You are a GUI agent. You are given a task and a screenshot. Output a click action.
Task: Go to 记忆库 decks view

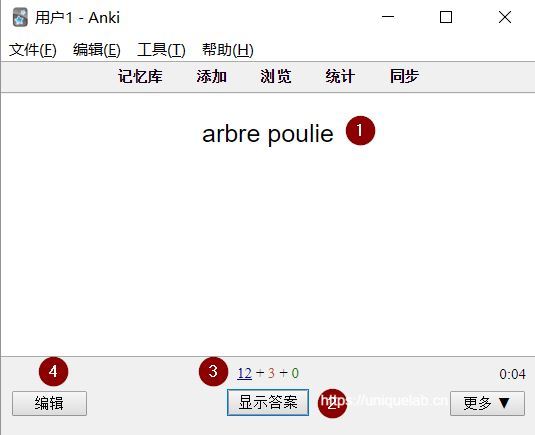[x=140, y=76]
